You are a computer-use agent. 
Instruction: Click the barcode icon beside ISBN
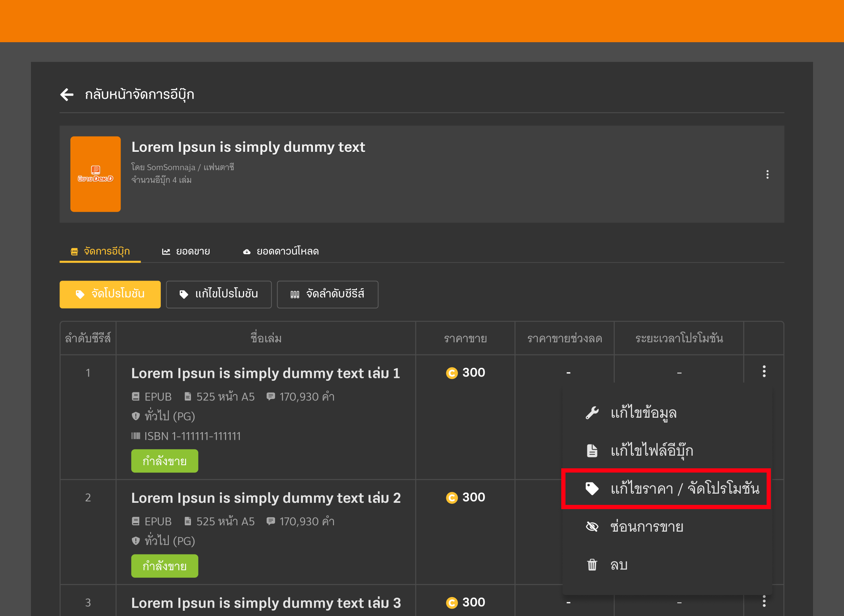tap(136, 436)
